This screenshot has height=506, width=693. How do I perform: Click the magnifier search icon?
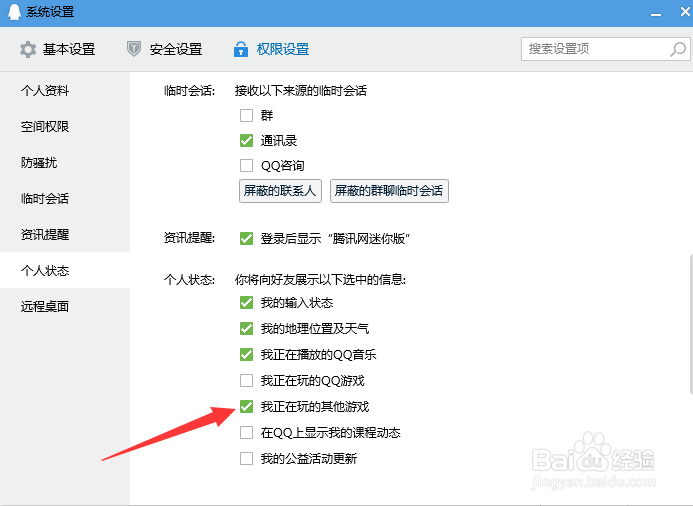point(678,49)
